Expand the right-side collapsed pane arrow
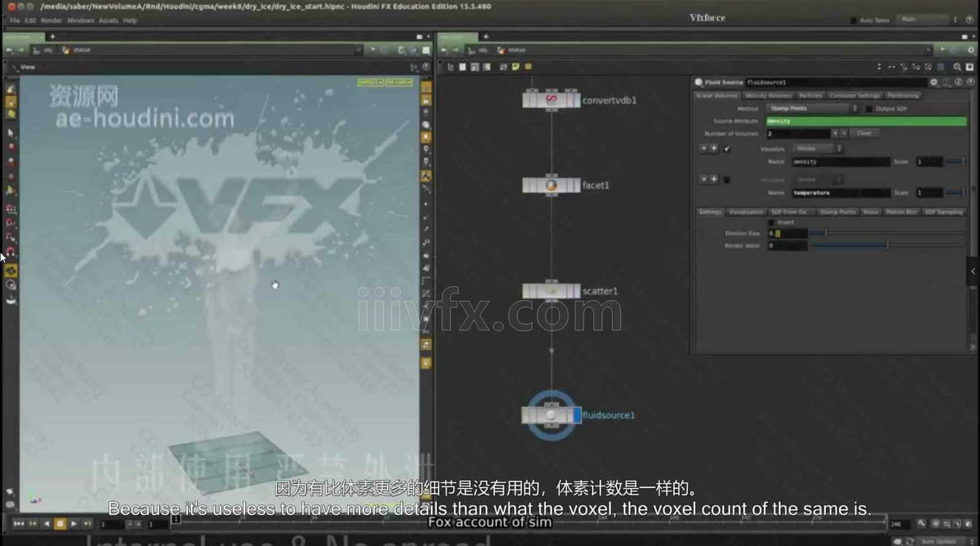This screenshot has width=980, height=546. (973, 271)
